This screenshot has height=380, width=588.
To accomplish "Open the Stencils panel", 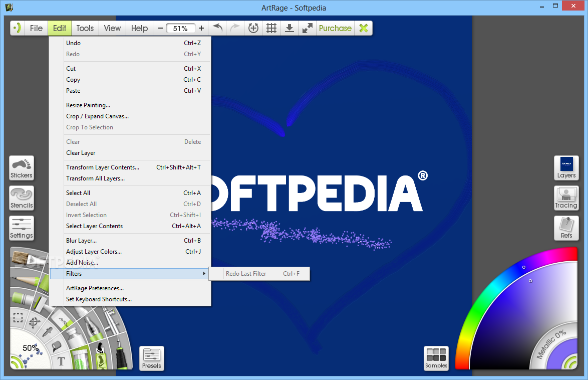I will coord(22,198).
